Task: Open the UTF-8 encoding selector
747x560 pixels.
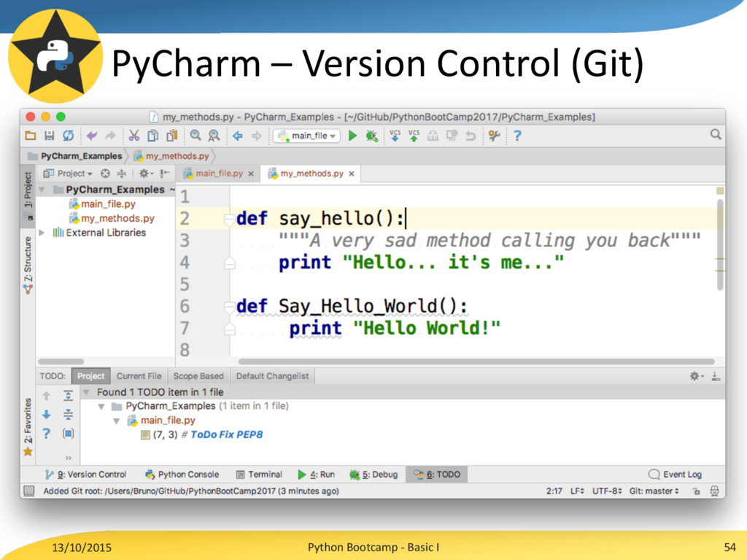Action: coord(606,491)
